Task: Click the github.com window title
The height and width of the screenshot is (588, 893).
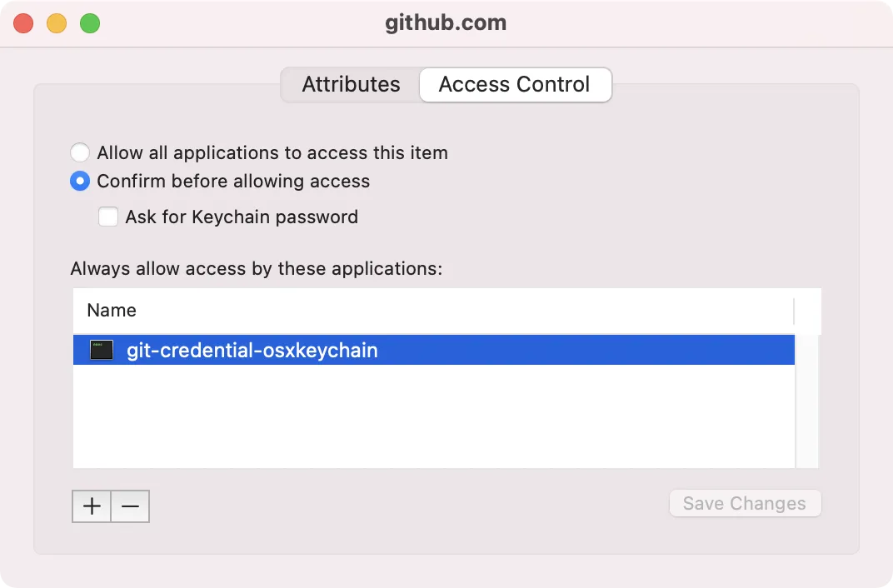Action: (x=446, y=22)
